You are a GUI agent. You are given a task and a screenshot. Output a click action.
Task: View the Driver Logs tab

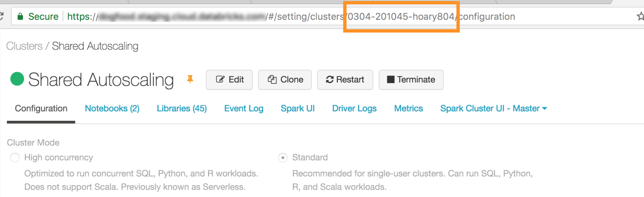point(354,109)
